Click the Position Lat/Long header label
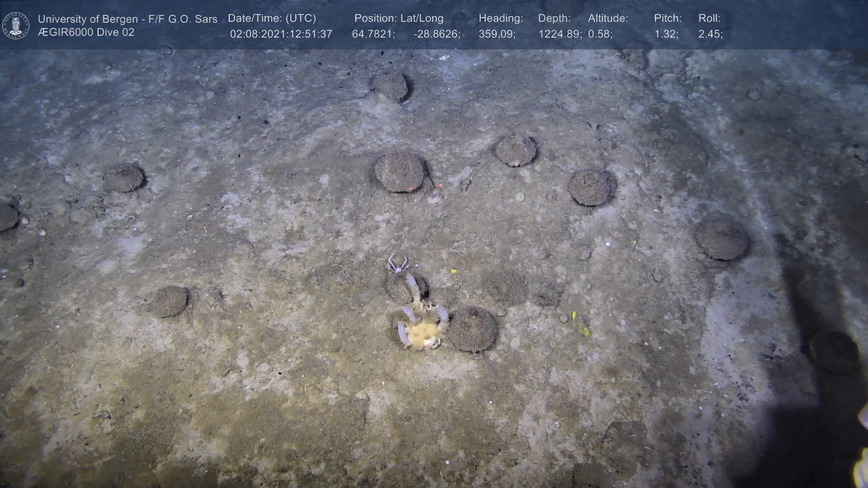The height and width of the screenshot is (488, 868). [399, 19]
